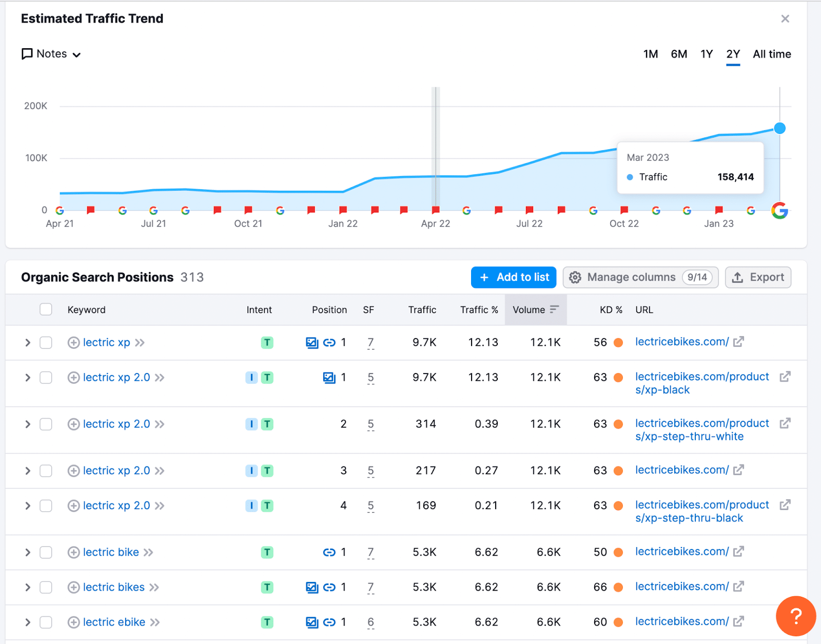Click the blue Mar 2023 data point
The width and height of the screenshot is (821, 644).
click(x=779, y=128)
